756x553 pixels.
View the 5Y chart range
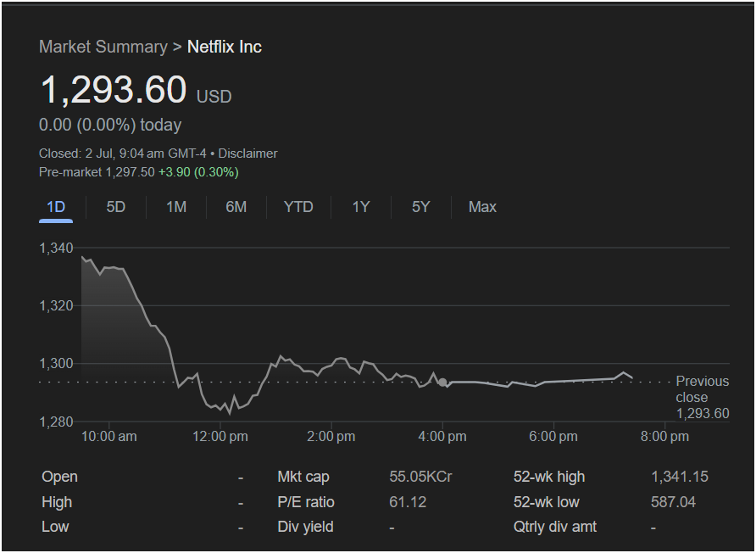pos(420,207)
